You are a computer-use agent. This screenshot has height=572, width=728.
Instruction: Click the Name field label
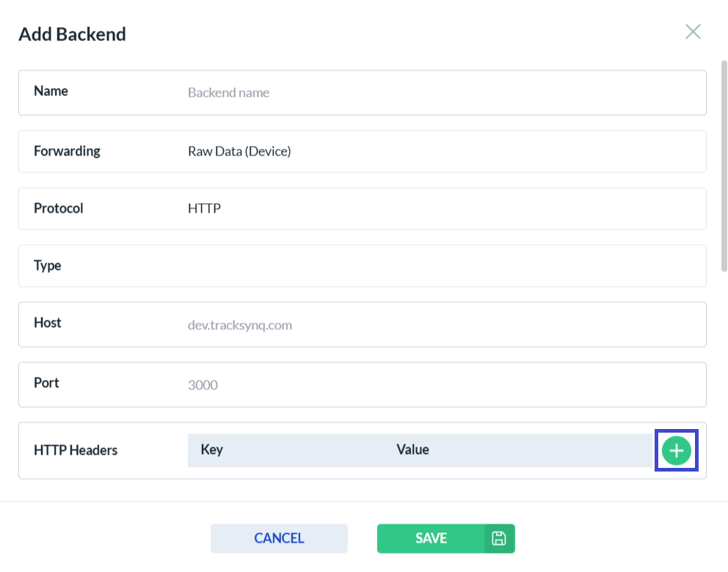coord(51,91)
